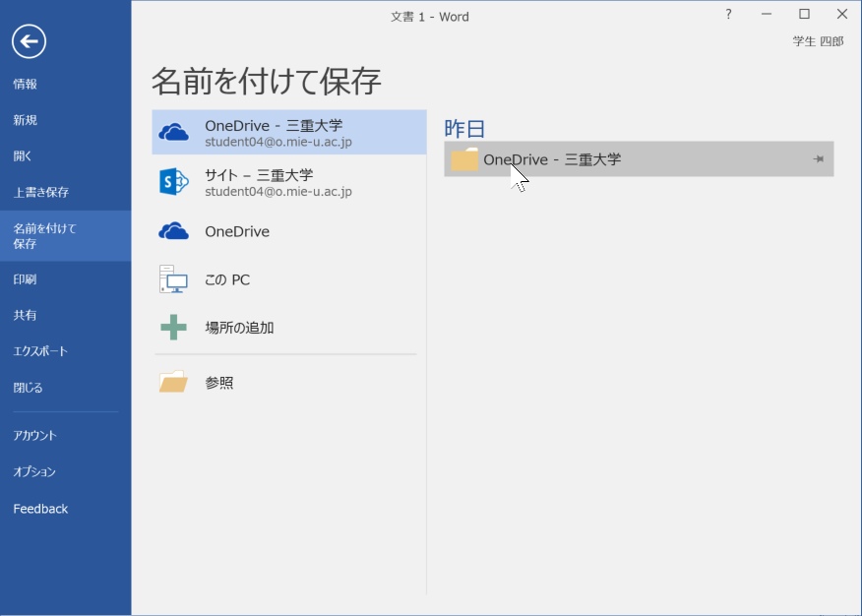
Task: Click the green plus 場所の追加 icon
Action: tap(174, 328)
